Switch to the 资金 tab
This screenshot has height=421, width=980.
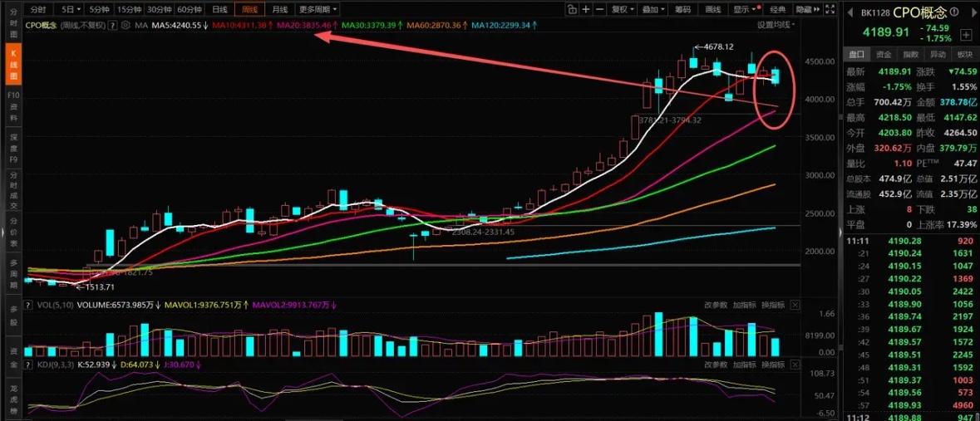tap(884, 54)
